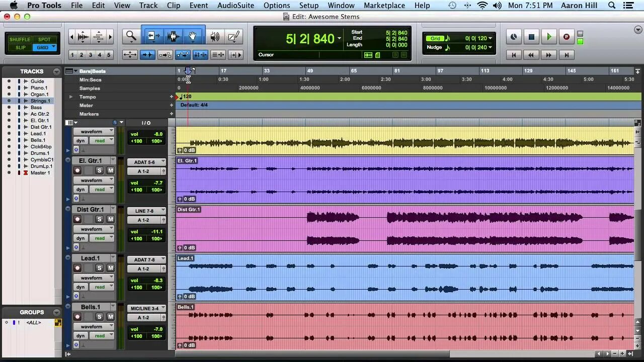Open Dist Gtr.1 read automation mode selector

coord(102,238)
